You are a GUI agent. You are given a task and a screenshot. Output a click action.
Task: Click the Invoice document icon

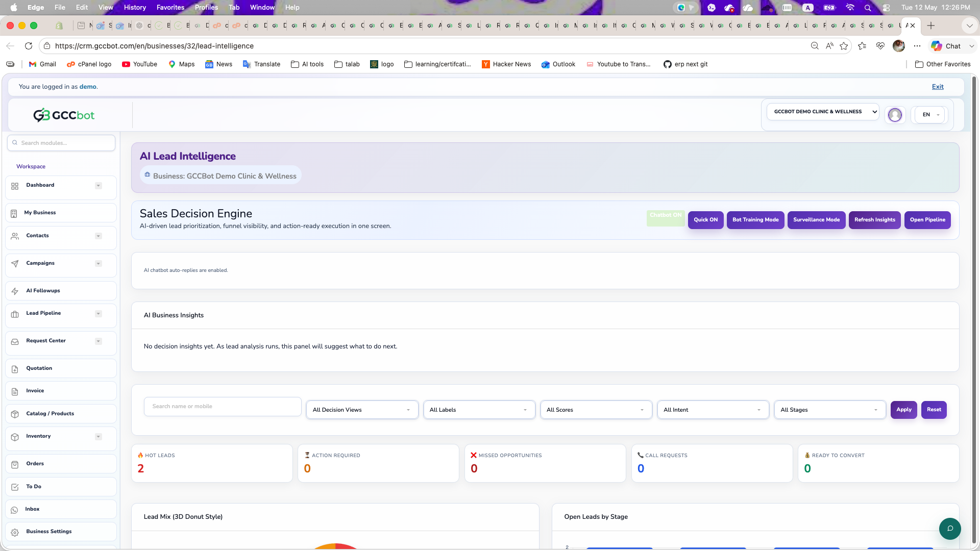coord(15,391)
